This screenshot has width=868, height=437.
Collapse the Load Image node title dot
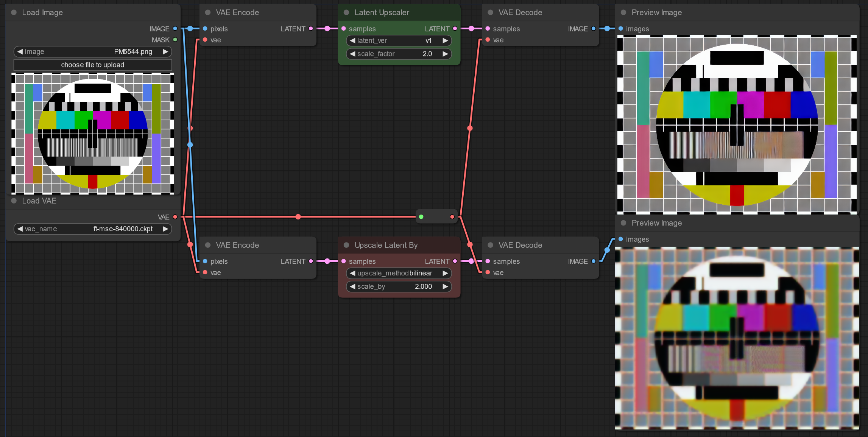(14, 12)
